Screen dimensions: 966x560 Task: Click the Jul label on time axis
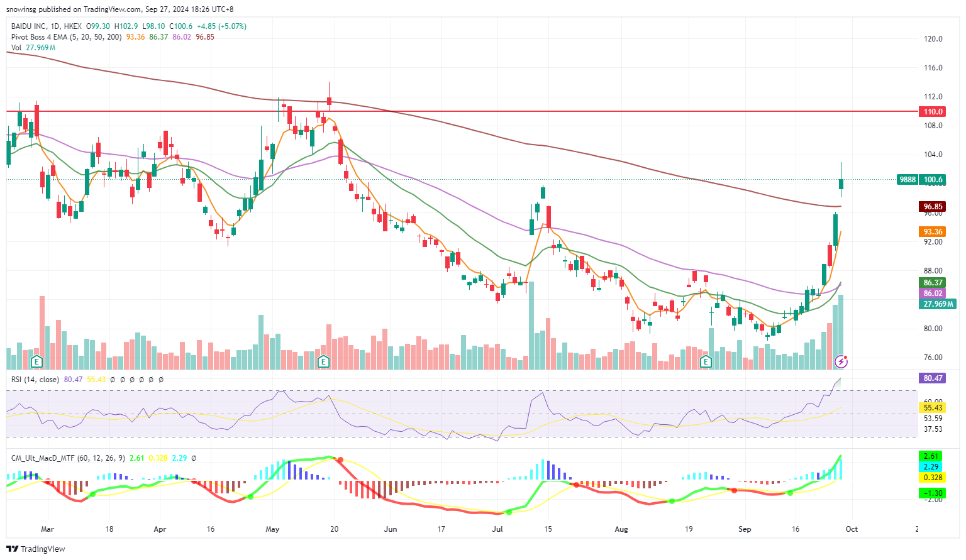[x=497, y=529]
